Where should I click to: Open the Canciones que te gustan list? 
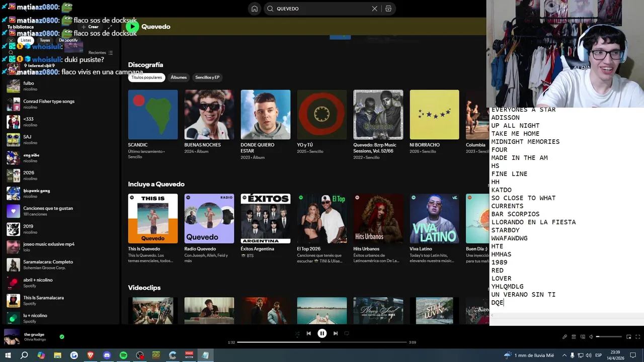[61, 211]
